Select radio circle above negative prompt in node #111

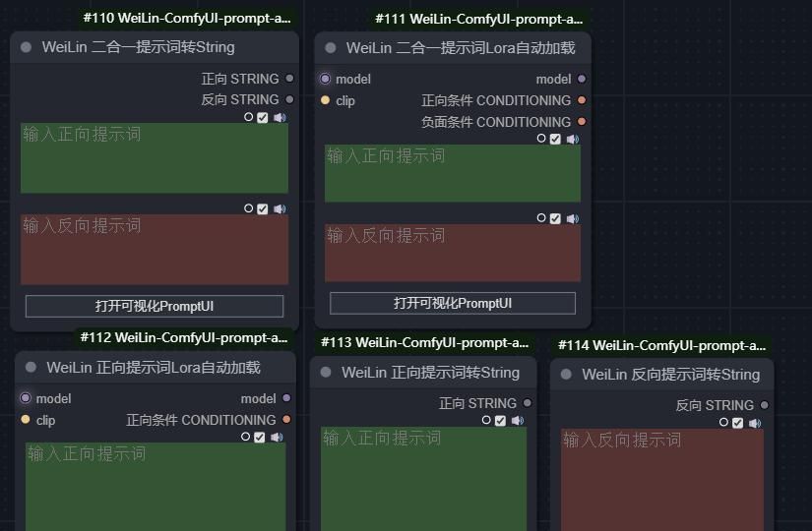(x=541, y=218)
